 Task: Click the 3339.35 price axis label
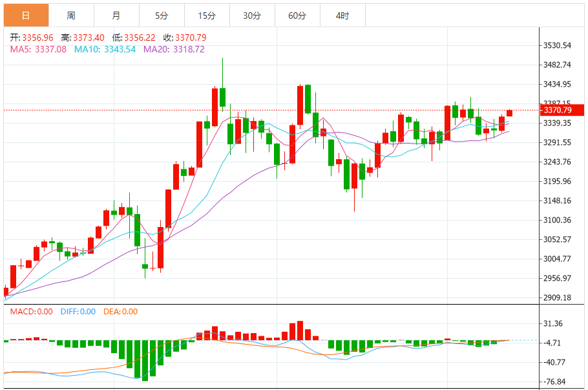[557, 123]
